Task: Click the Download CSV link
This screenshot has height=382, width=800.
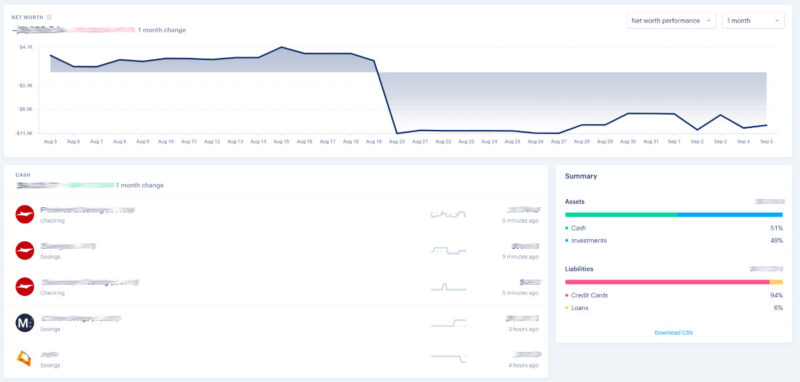Action: [673, 333]
